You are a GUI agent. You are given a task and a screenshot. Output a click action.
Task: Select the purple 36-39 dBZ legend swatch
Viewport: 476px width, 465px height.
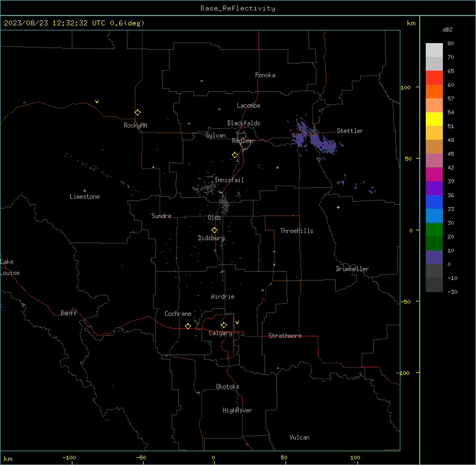click(434, 188)
